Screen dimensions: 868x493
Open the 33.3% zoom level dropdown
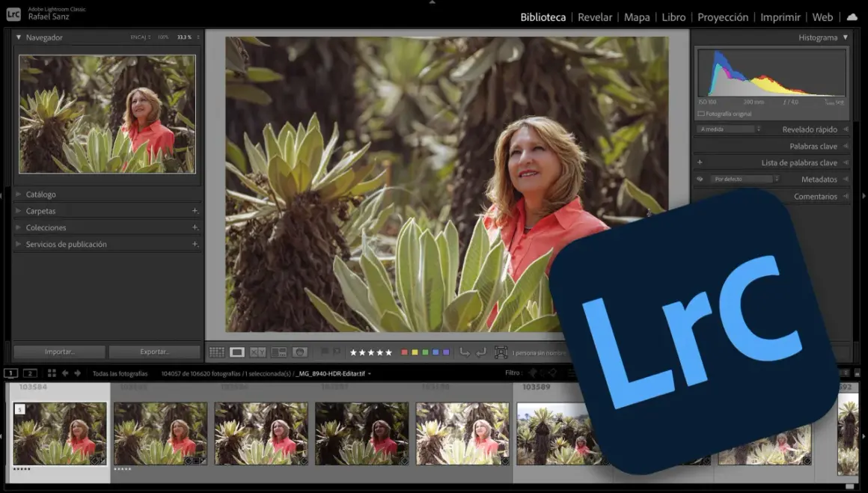(198, 37)
